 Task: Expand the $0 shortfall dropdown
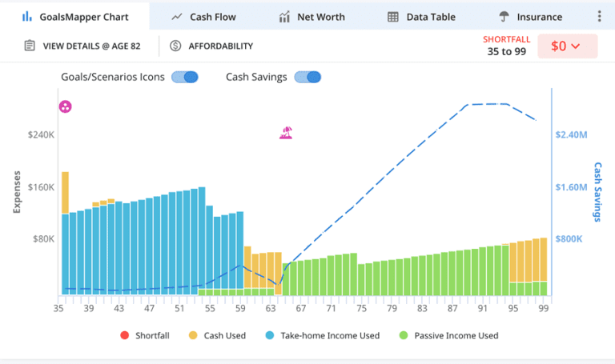click(567, 46)
